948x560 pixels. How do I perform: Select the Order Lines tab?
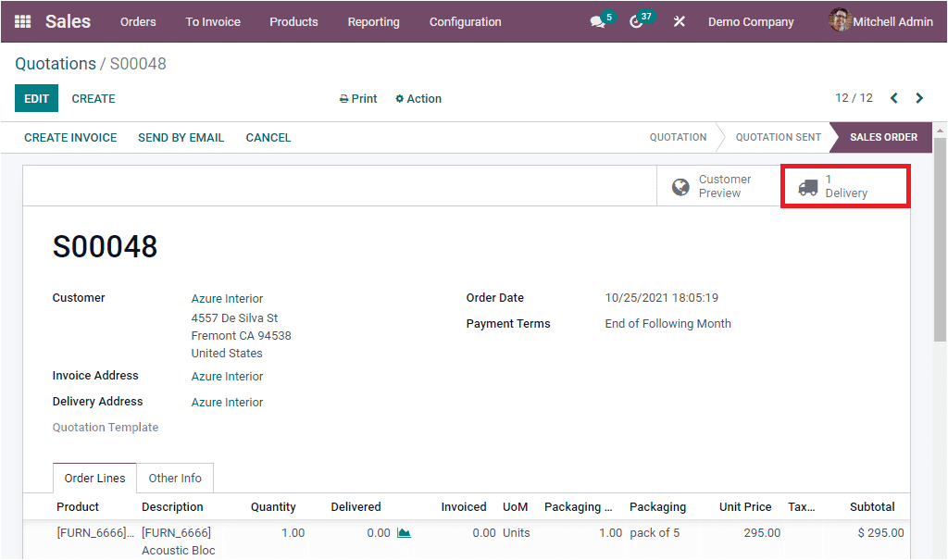94,478
